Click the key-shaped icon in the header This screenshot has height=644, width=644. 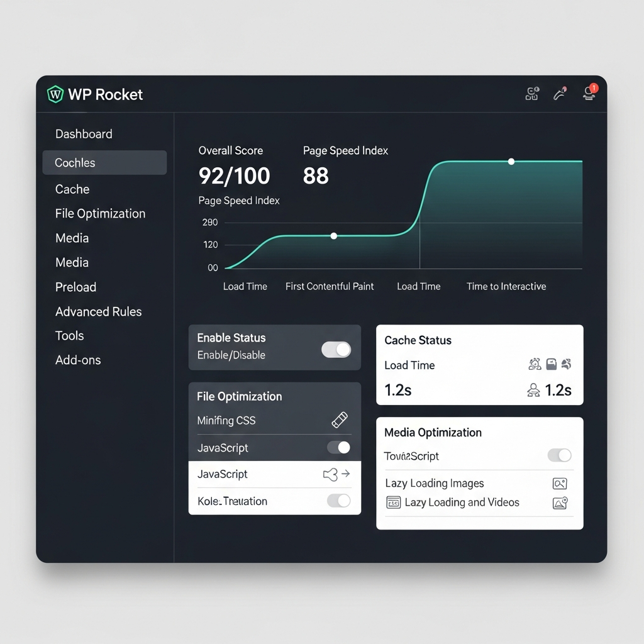coord(560,94)
